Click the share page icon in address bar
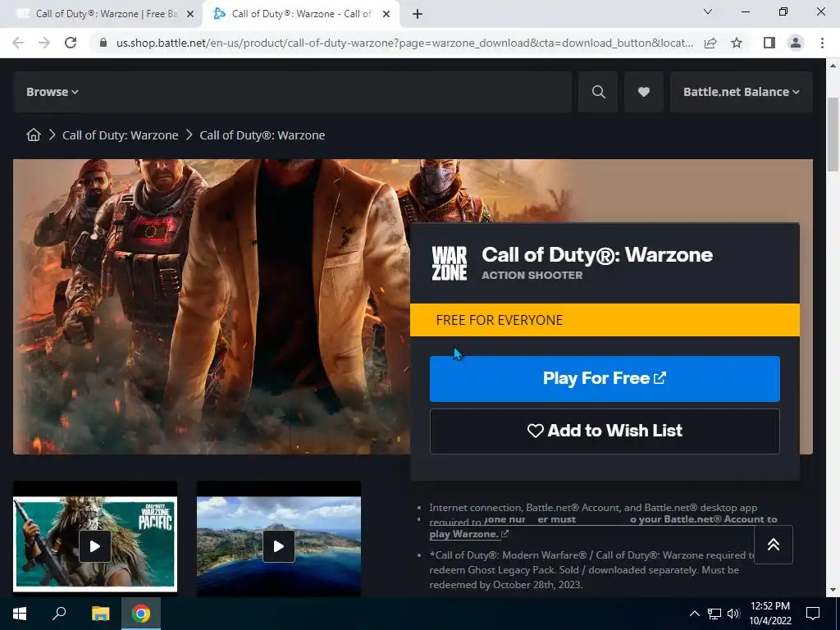The width and height of the screenshot is (840, 630). pyautogui.click(x=710, y=43)
